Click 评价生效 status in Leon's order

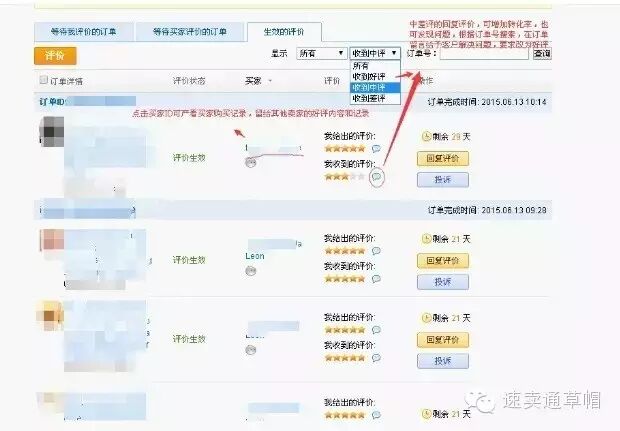189,260
